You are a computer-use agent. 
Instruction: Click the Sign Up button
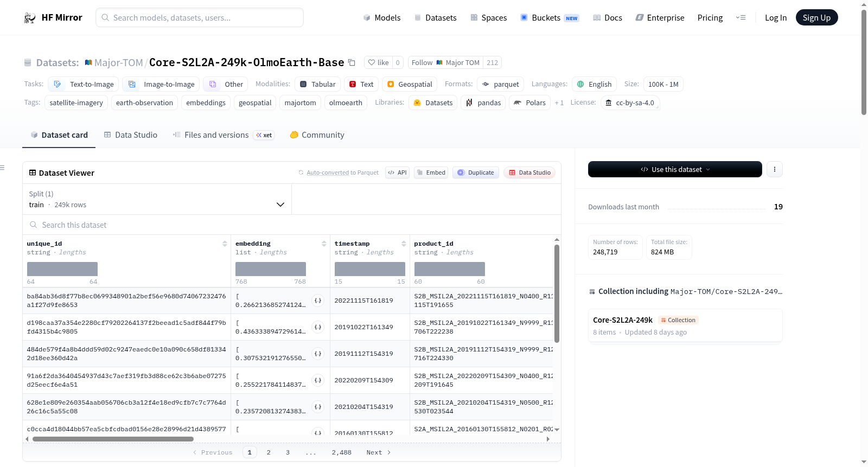(816, 17)
